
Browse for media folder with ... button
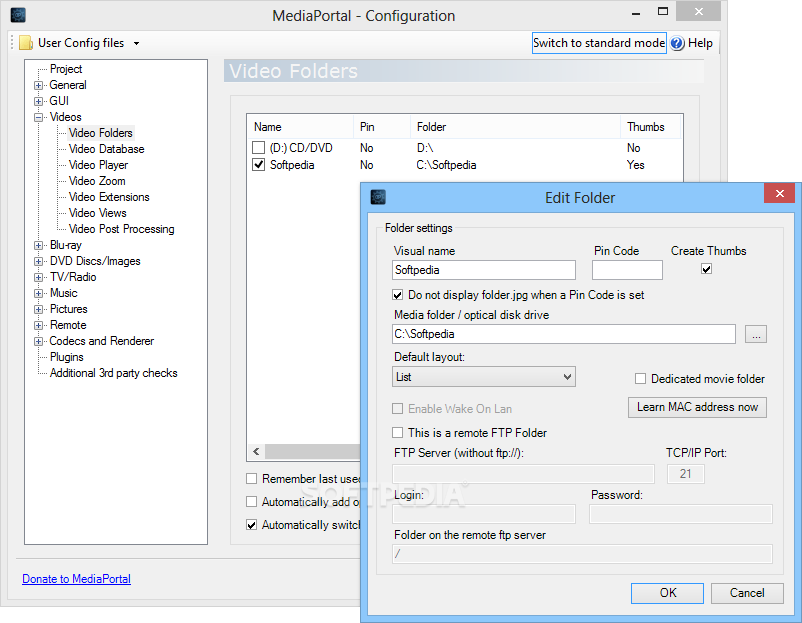(756, 335)
